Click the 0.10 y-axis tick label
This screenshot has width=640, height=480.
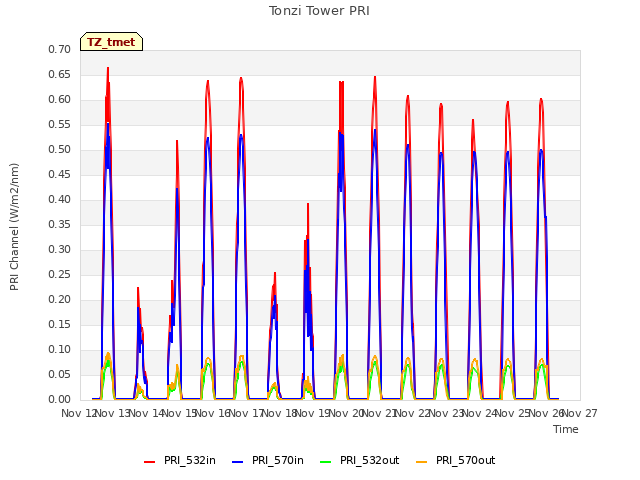pyautogui.click(x=60, y=349)
